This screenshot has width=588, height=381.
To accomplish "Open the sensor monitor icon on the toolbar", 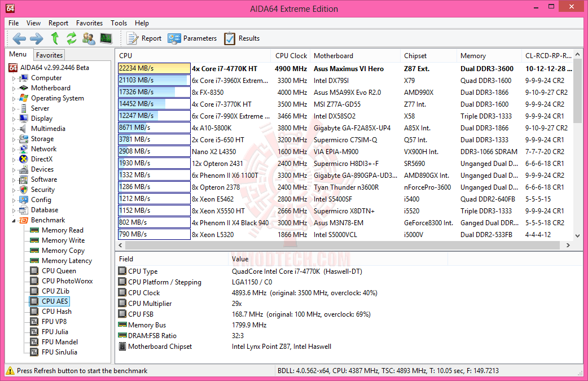I will click(105, 38).
